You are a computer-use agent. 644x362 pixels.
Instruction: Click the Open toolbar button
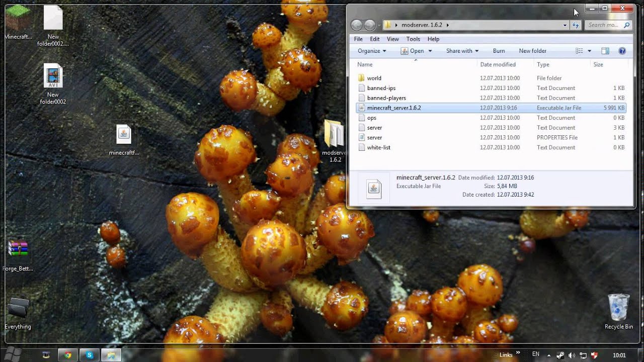click(x=413, y=51)
